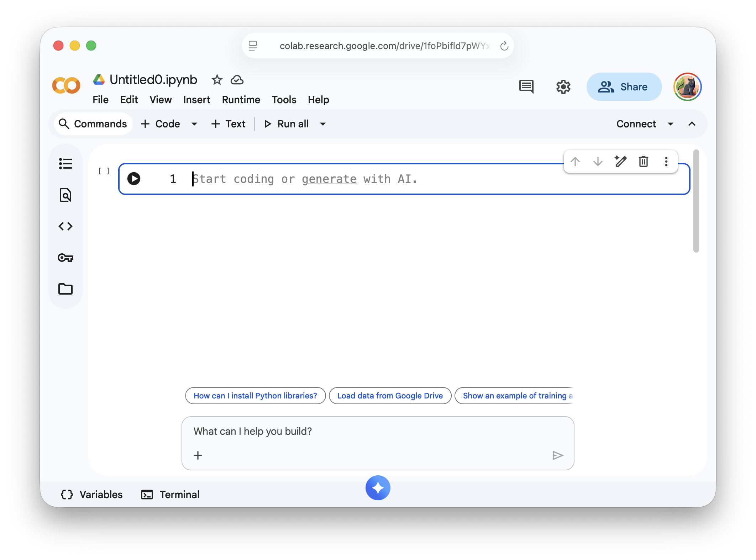Image resolution: width=756 pixels, height=560 pixels.
Task: Open the Runtime menu
Action: point(241,100)
